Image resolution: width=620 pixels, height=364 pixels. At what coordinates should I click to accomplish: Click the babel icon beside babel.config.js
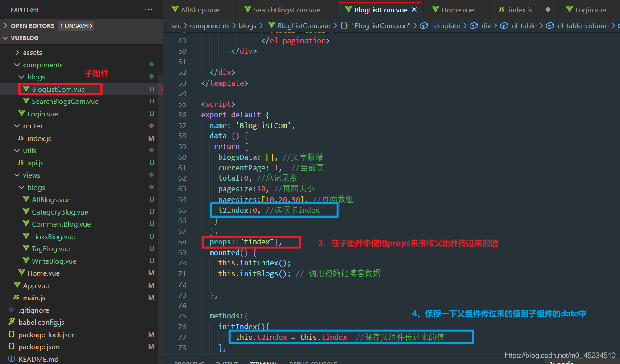(x=12, y=322)
